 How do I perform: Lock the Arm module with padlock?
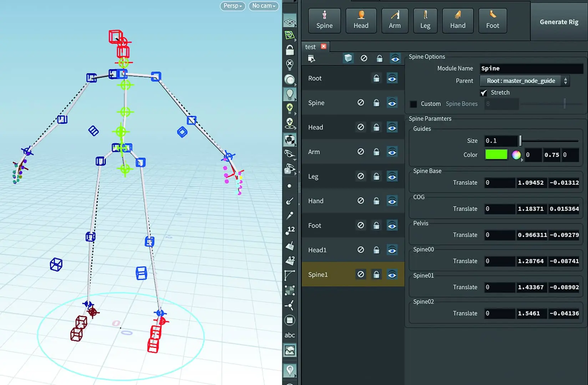pyautogui.click(x=376, y=152)
